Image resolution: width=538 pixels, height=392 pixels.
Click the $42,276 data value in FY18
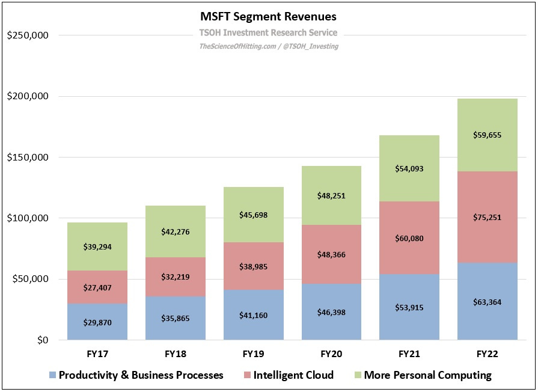click(x=176, y=232)
